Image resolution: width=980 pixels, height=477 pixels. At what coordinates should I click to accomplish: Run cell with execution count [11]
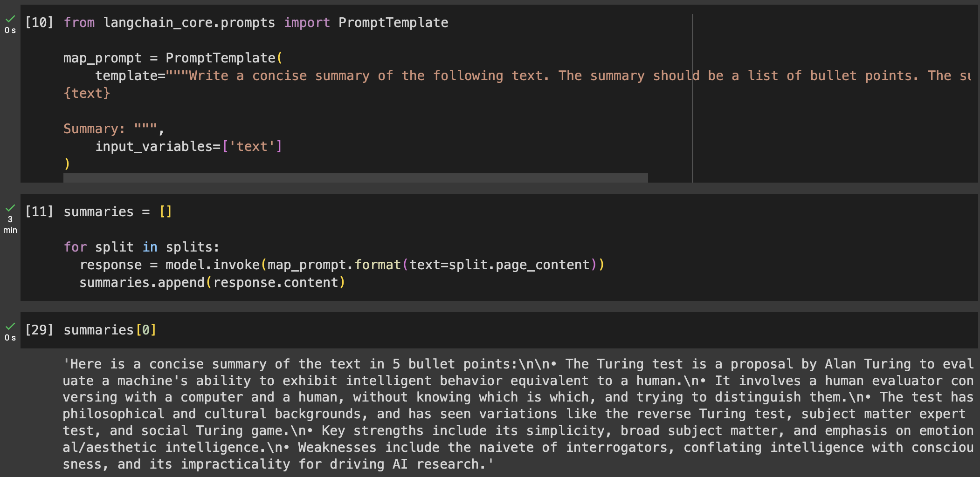(39, 211)
